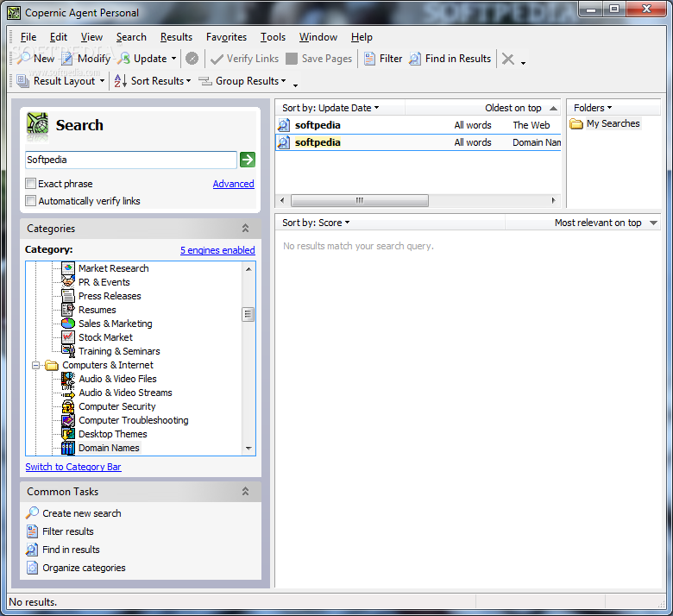Toggle Oldest on top sort order
This screenshot has height=616, width=673.
pyautogui.click(x=521, y=108)
